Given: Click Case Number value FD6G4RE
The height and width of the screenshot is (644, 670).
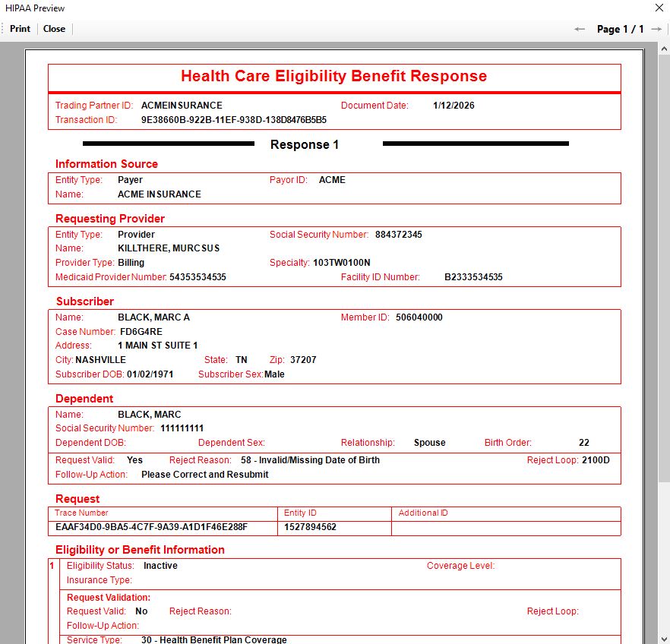Looking at the screenshot, I should pos(141,332).
